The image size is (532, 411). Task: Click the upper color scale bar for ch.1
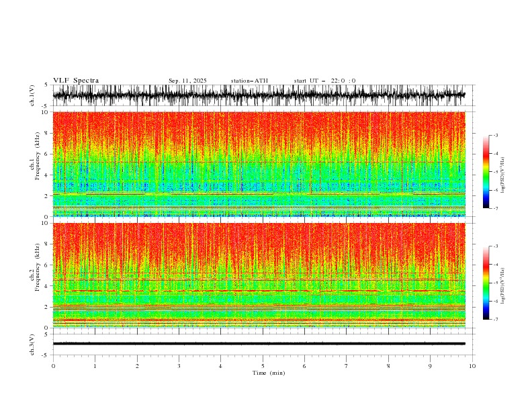tap(486, 171)
